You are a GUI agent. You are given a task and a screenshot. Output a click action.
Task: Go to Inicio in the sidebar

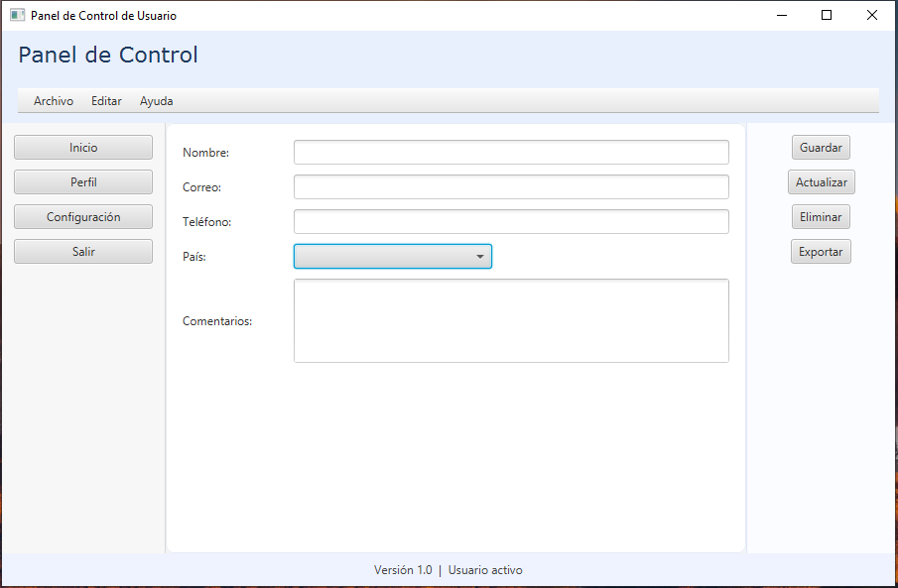[x=83, y=148]
